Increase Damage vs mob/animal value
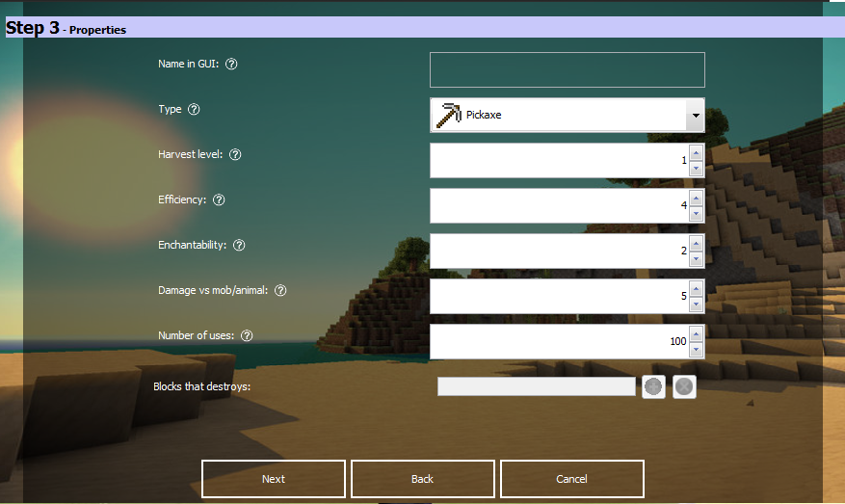This screenshot has height=504, width=845. [696, 289]
